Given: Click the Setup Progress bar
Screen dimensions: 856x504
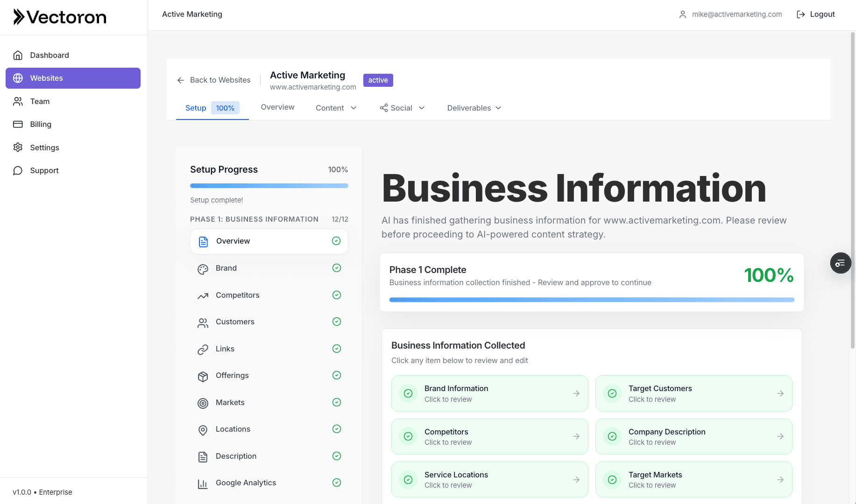Looking at the screenshot, I should (269, 185).
